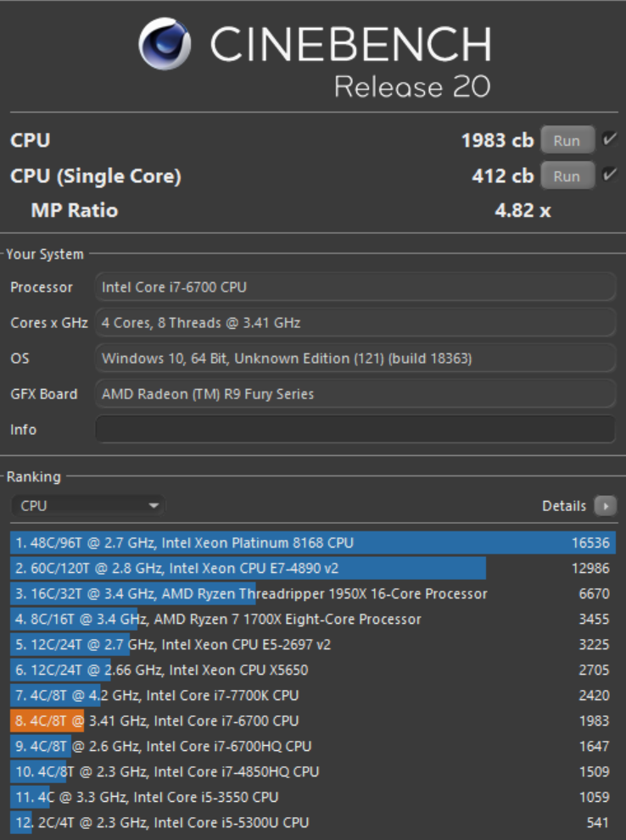
Task: Select the Core i7-4850HQ ranking row
Action: coord(313,771)
